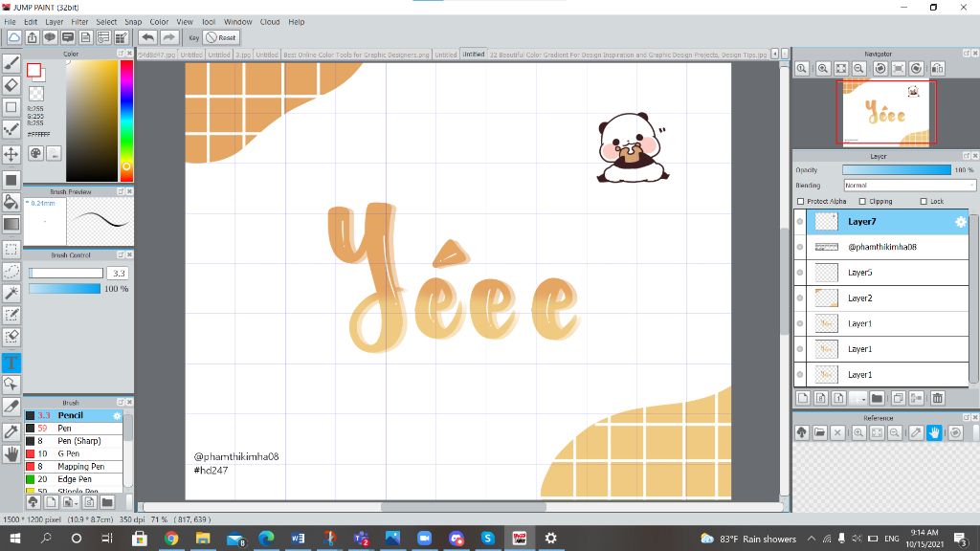The width and height of the screenshot is (980, 551).
Task: Select the Brush tool in left toolbar
Action: pyautogui.click(x=11, y=62)
